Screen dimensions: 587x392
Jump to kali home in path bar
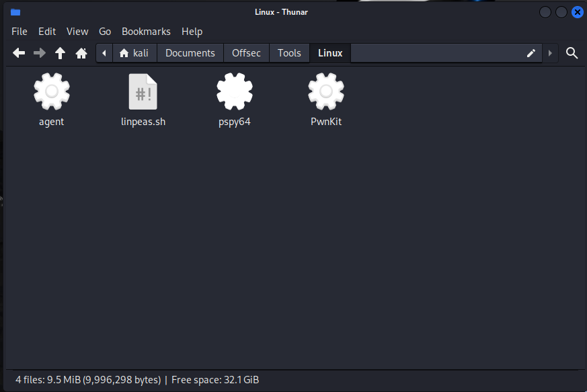134,53
